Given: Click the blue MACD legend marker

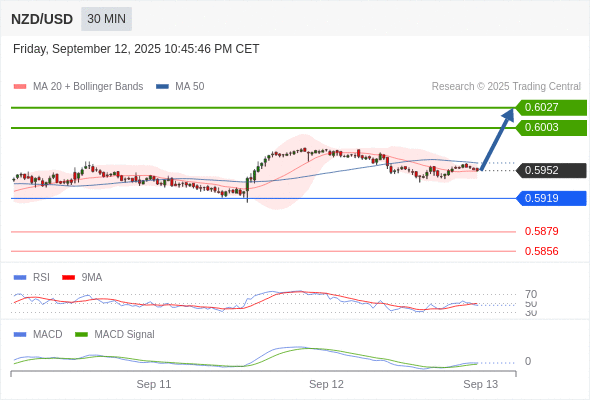Looking at the screenshot, I should 20,335.
